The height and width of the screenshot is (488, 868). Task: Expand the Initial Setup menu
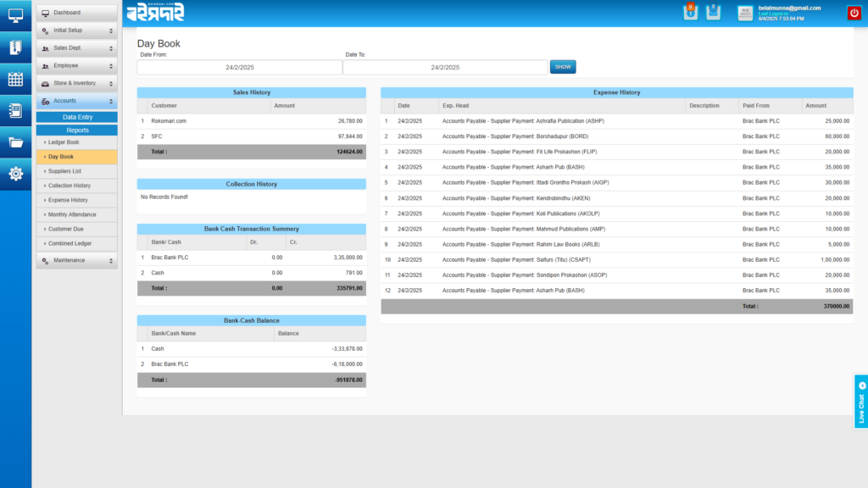tap(76, 30)
